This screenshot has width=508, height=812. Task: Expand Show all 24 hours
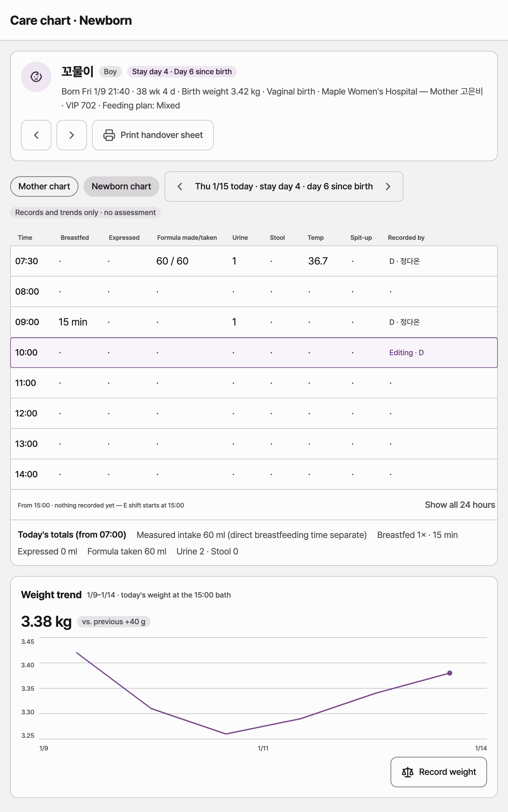[460, 505]
